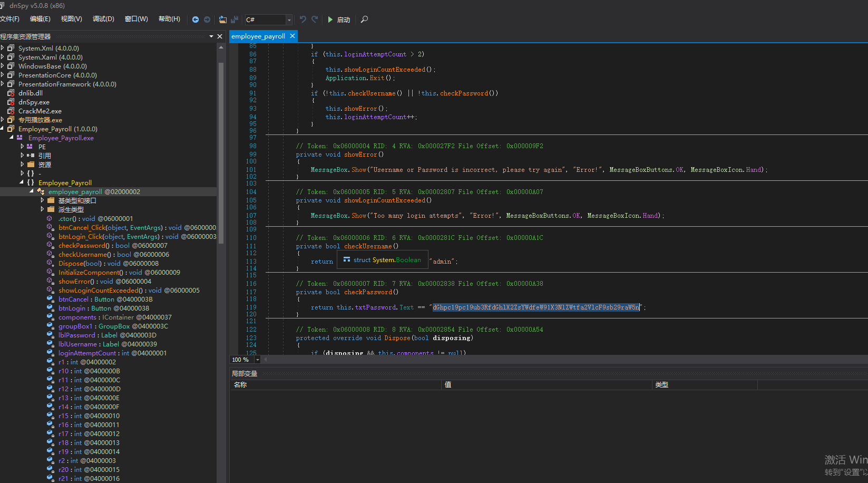The height and width of the screenshot is (483, 868).
Task: Open the 帮助(H) menu
Action: pos(169,19)
